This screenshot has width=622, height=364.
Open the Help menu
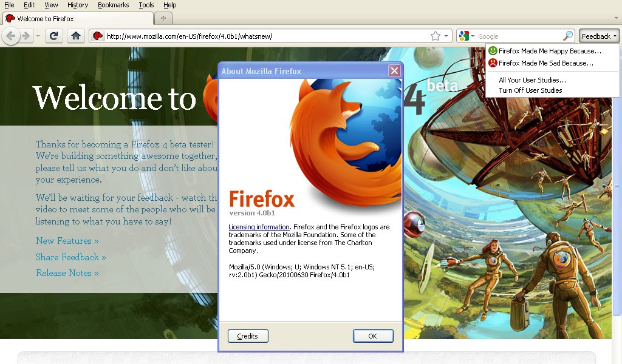tap(170, 5)
